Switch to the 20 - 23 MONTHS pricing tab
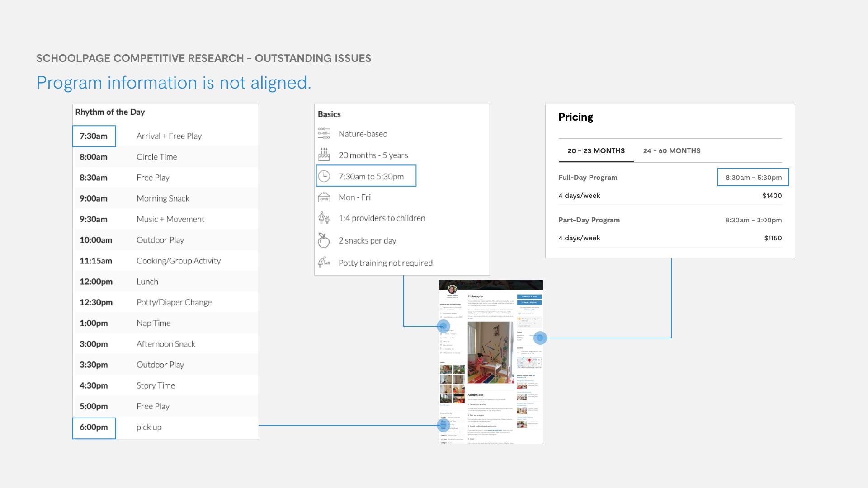Viewport: 868px width, 488px height. coord(596,151)
